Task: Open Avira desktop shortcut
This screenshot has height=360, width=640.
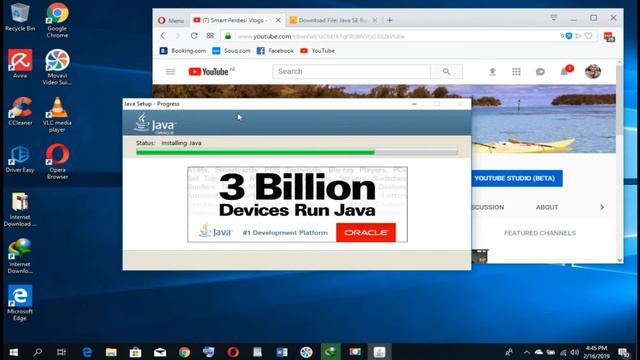Action: coord(20,64)
